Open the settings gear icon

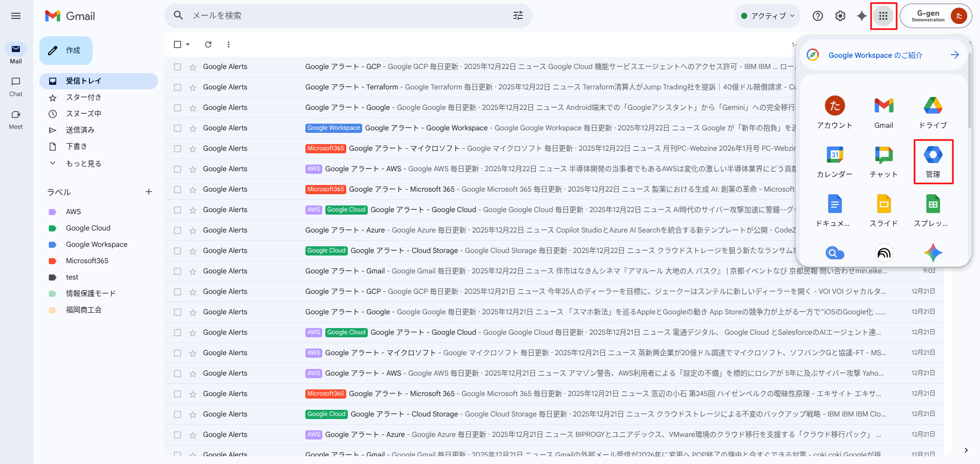(x=840, y=16)
